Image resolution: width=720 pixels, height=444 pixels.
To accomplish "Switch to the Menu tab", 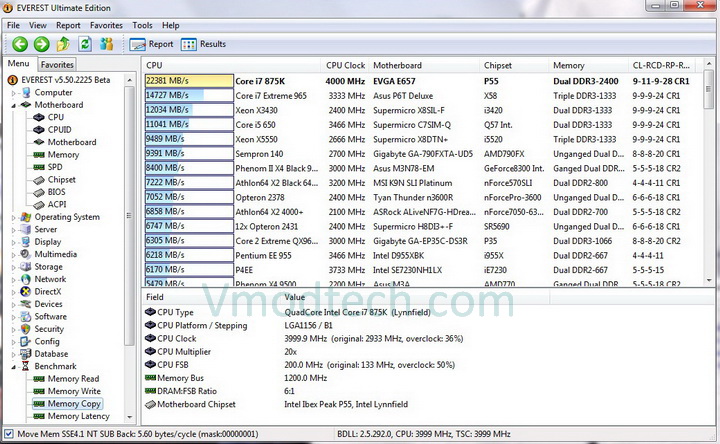I will [18, 64].
